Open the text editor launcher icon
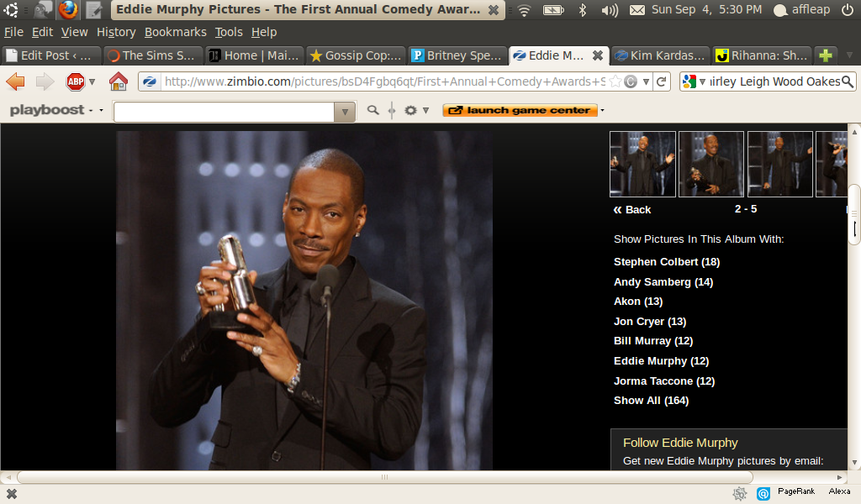Viewport: 861px width, 504px height. [x=94, y=9]
